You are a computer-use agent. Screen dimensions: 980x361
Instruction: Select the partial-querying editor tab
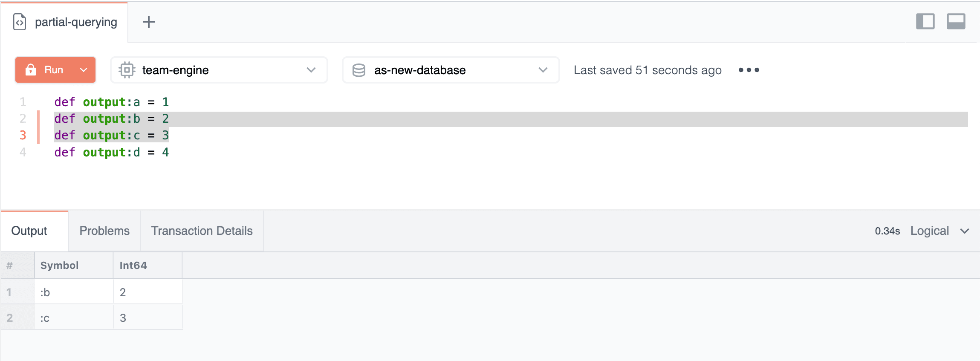point(75,22)
